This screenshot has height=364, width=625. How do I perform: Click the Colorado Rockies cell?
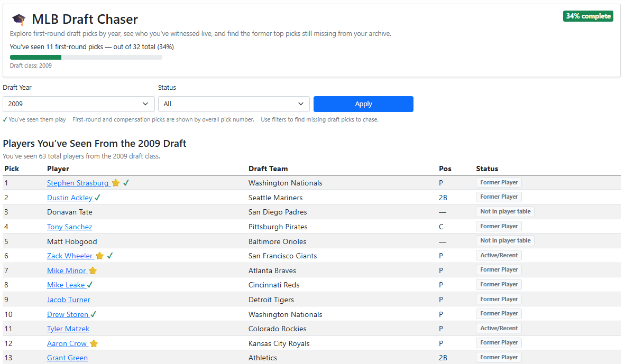[277, 329]
